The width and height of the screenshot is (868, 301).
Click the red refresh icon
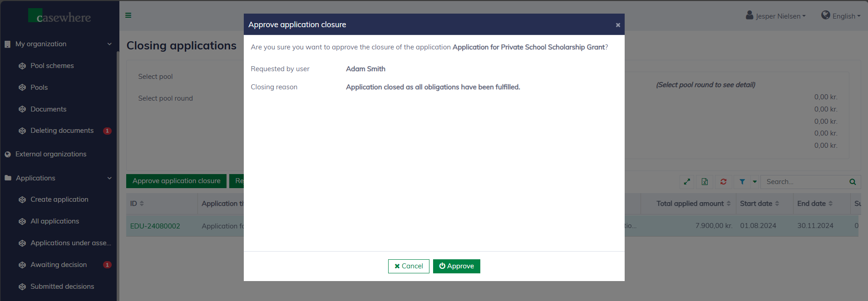[x=723, y=182]
